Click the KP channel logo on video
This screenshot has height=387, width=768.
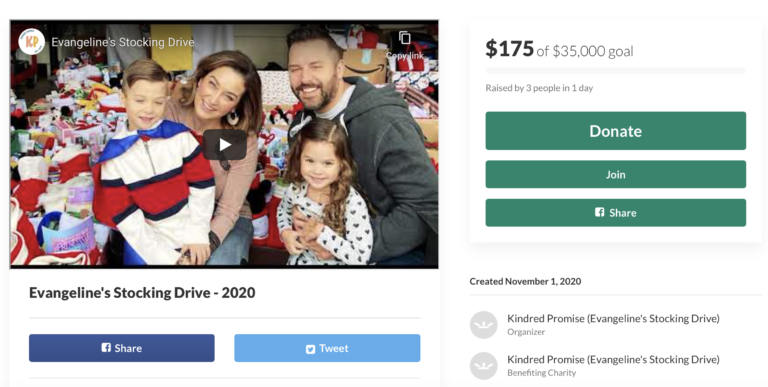[x=31, y=42]
